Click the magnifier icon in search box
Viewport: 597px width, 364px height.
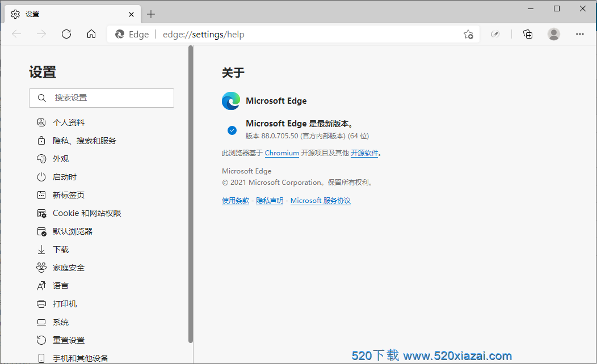pos(42,98)
